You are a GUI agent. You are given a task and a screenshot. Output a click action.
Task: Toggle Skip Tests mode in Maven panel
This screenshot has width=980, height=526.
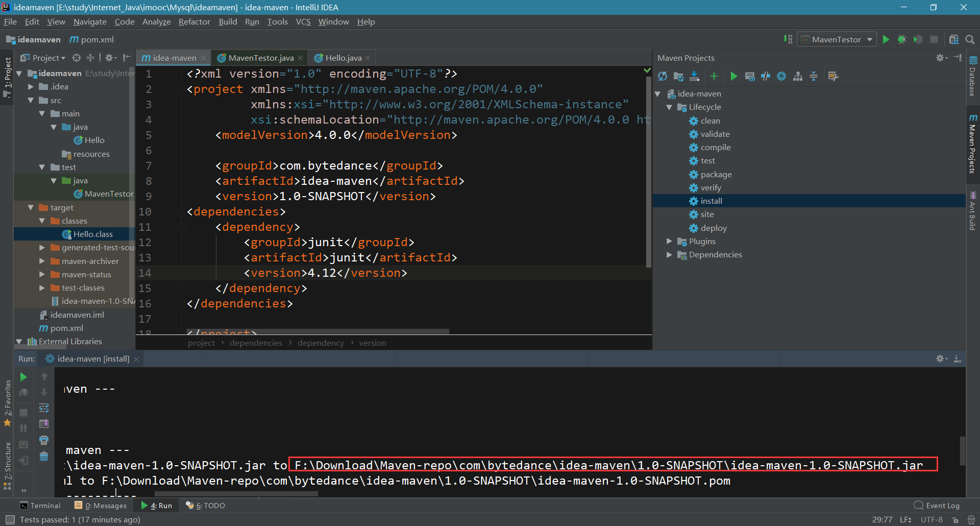[x=781, y=76]
